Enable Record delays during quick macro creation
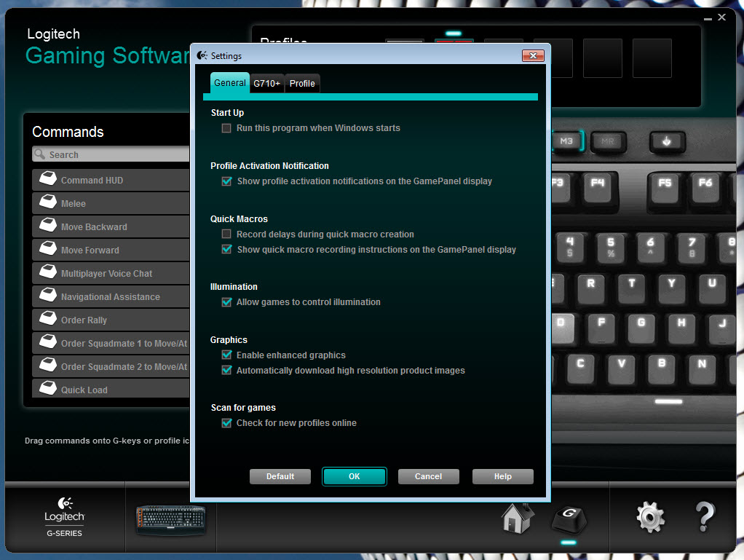 [x=226, y=234]
